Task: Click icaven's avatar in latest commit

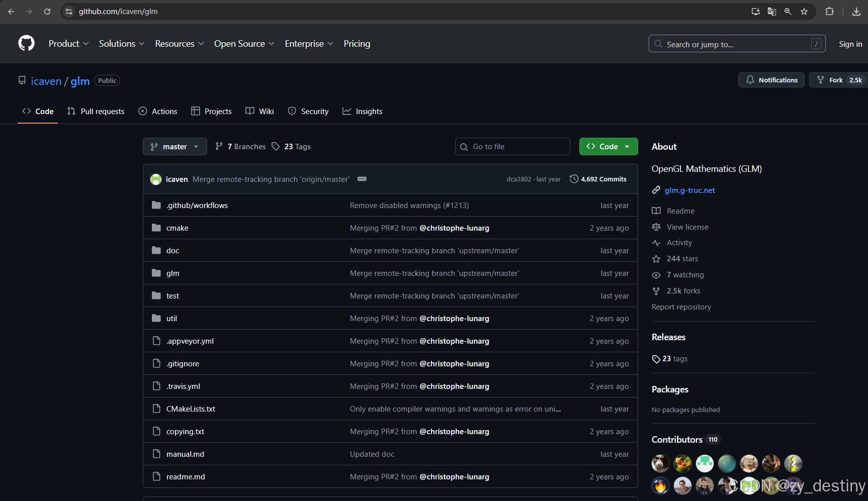Action: pyautogui.click(x=156, y=179)
